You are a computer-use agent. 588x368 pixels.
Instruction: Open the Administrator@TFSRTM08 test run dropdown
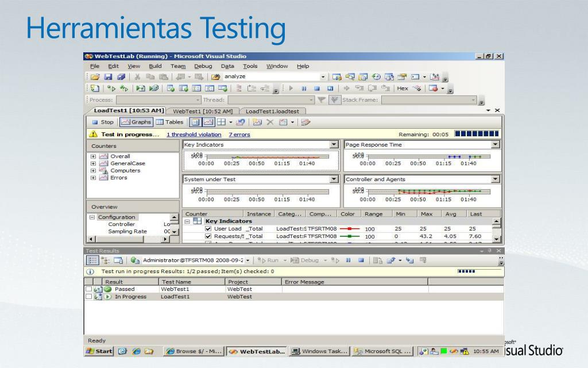[x=247, y=260]
